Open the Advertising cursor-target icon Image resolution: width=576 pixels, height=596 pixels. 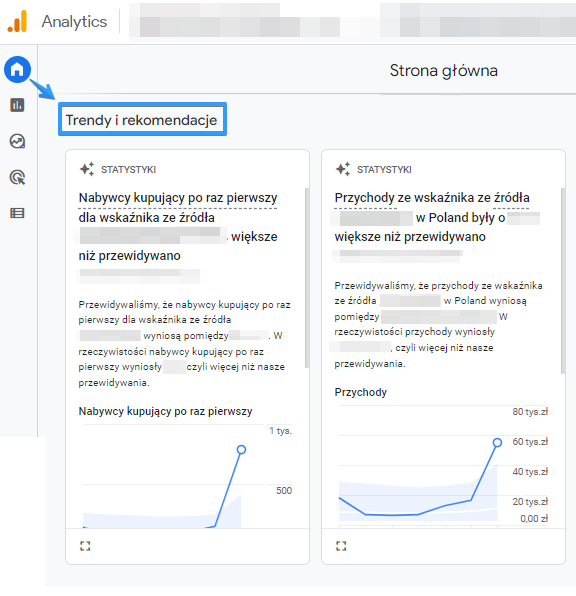coord(17,177)
